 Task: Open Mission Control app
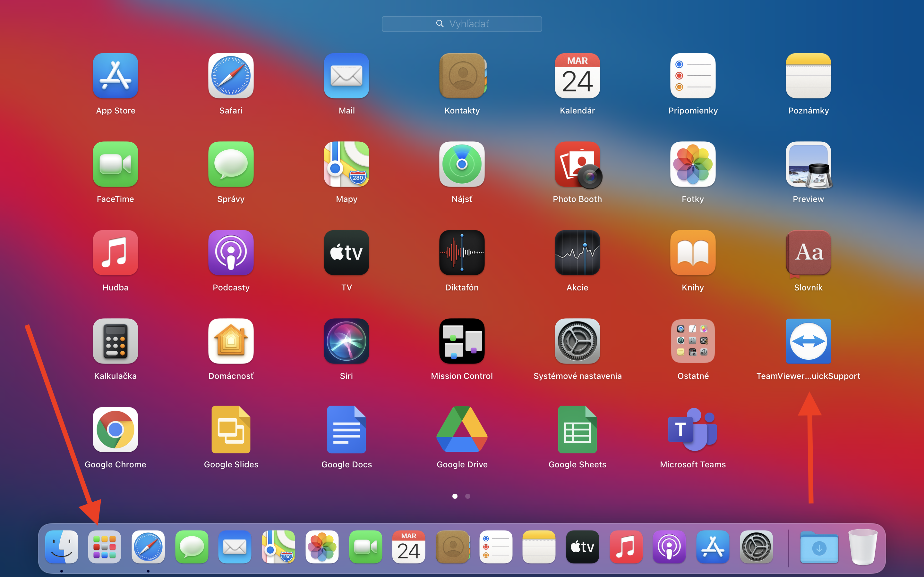point(462,341)
